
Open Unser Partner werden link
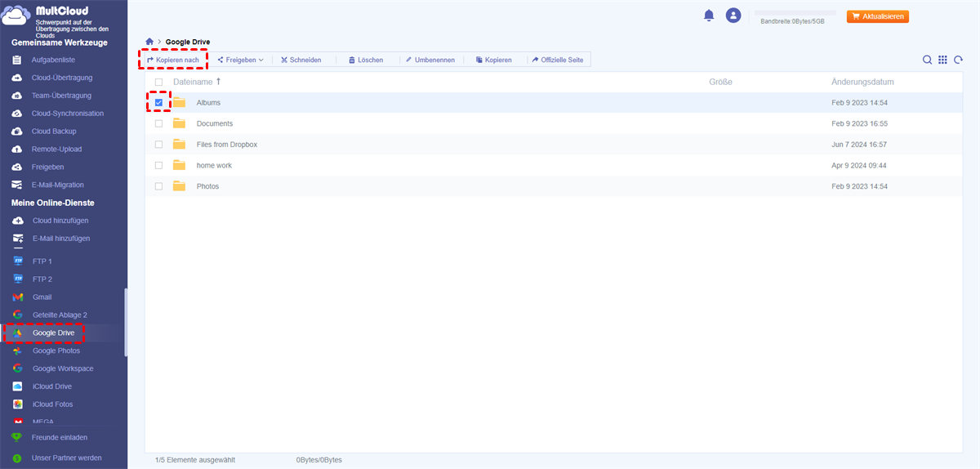[x=67, y=458]
